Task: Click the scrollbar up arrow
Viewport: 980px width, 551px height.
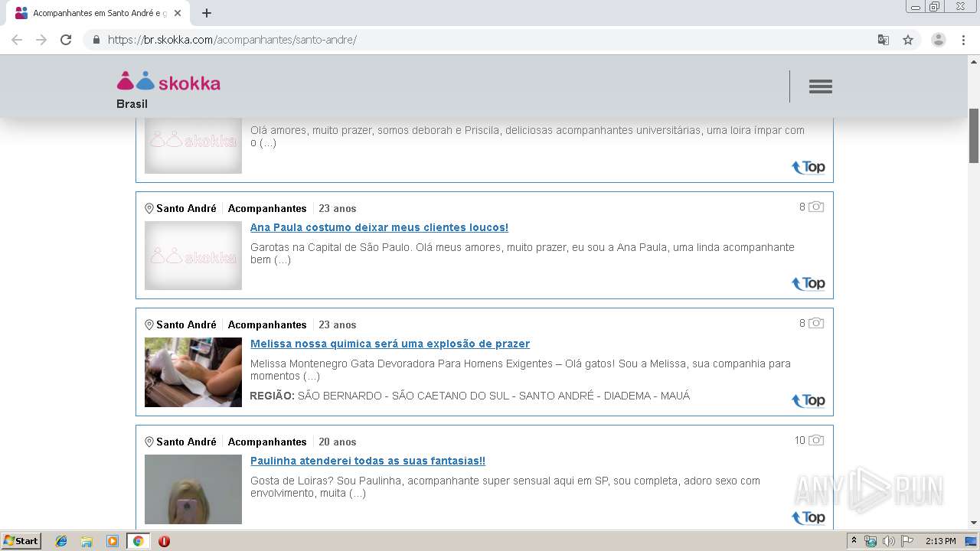Action: 974,61
